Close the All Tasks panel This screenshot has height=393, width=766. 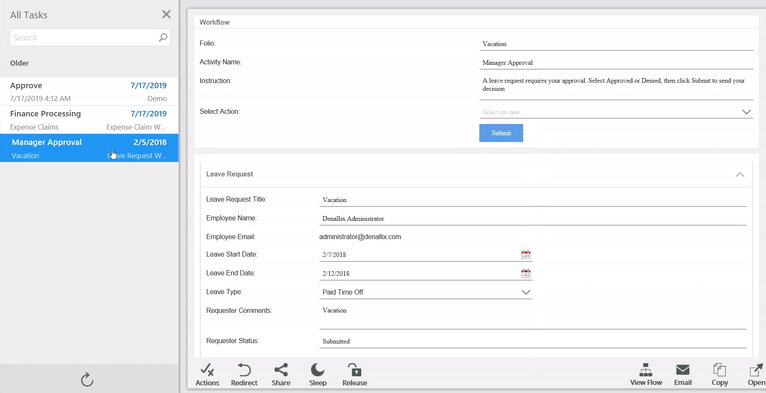click(x=166, y=14)
